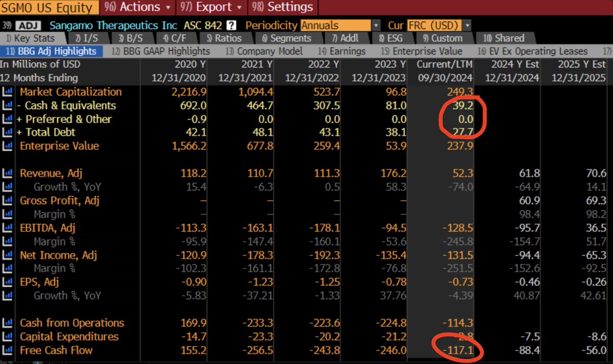Click the Current/LTM column header
This screenshot has height=364, width=613.
pos(444,64)
